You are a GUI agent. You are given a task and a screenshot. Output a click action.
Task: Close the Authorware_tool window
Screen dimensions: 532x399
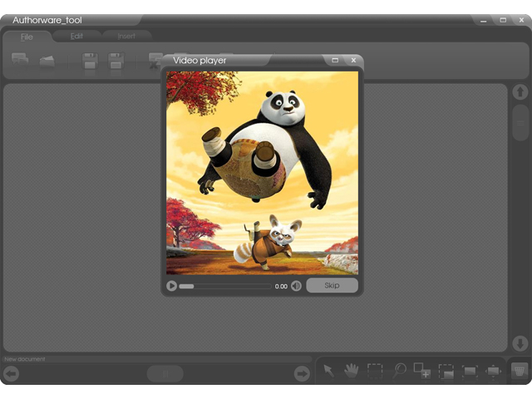522,20
